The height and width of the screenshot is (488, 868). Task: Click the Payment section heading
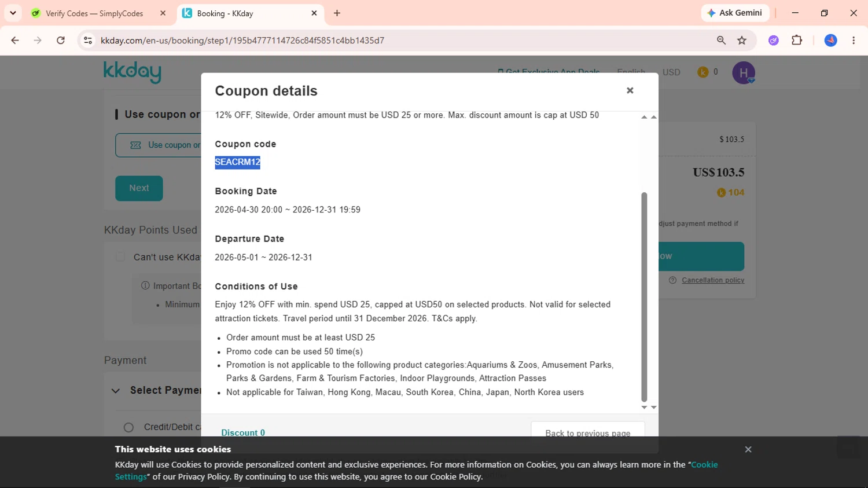(x=125, y=360)
